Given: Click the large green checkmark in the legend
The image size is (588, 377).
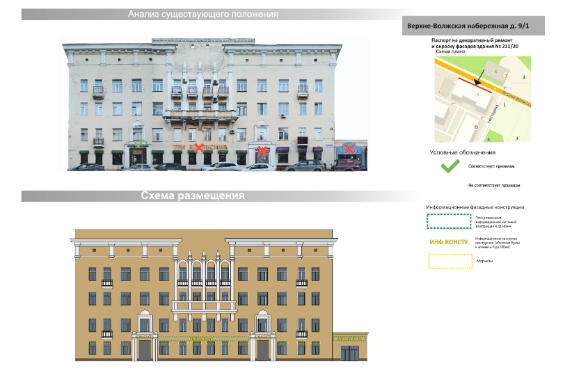Looking at the screenshot, I should (x=452, y=166).
